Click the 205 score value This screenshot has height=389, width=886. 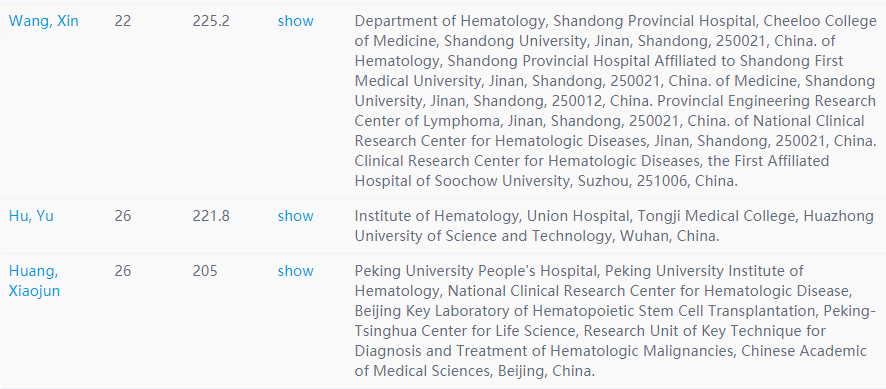click(x=205, y=271)
